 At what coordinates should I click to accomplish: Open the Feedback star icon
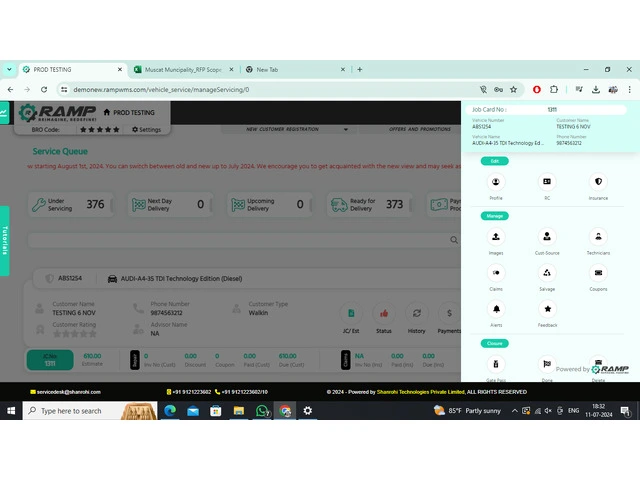(547, 309)
